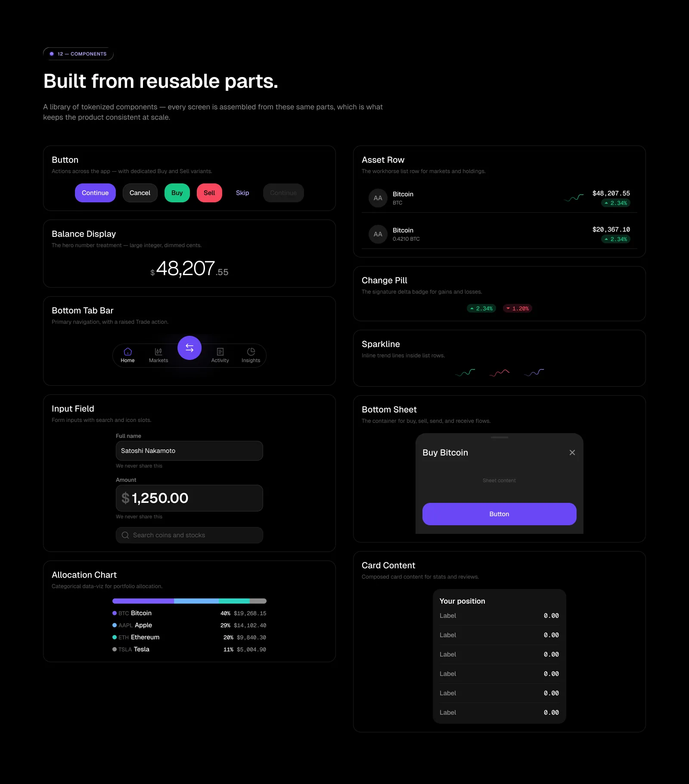Click the Tesla legend dot

(x=115, y=649)
